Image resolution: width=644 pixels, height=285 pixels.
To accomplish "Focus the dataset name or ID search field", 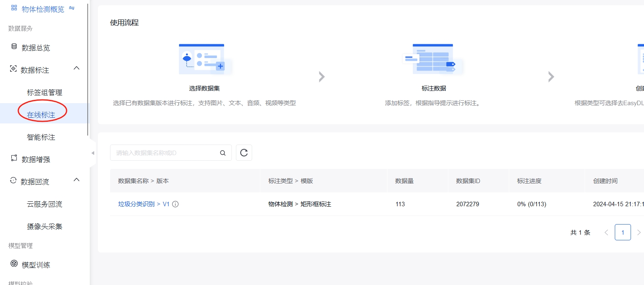I will pos(171,153).
